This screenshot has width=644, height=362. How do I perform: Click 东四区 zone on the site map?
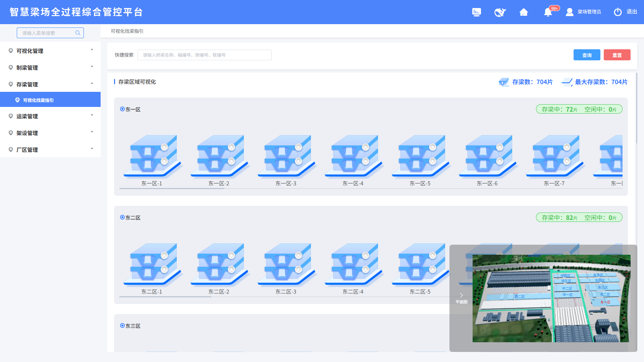pos(600,280)
